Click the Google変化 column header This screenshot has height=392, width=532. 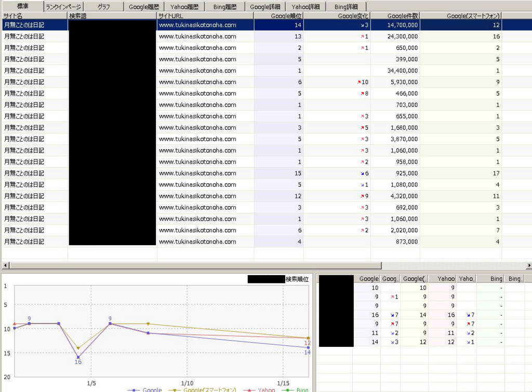click(x=337, y=16)
